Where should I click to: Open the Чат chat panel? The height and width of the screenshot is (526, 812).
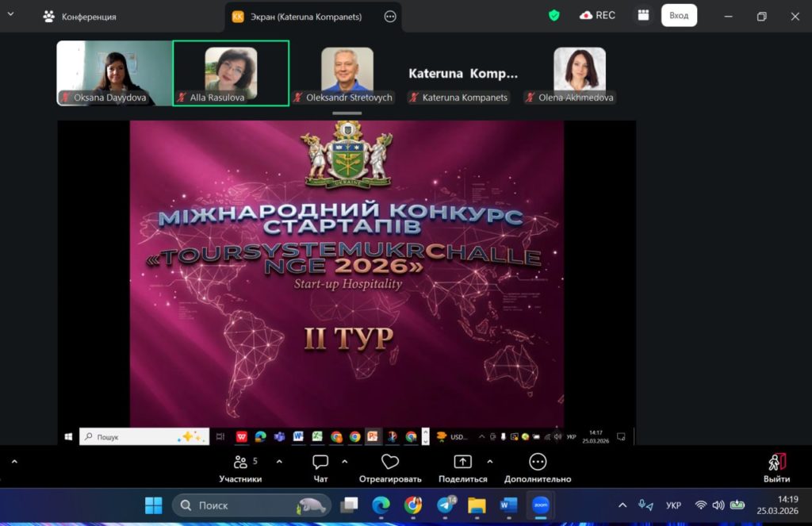point(320,463)
